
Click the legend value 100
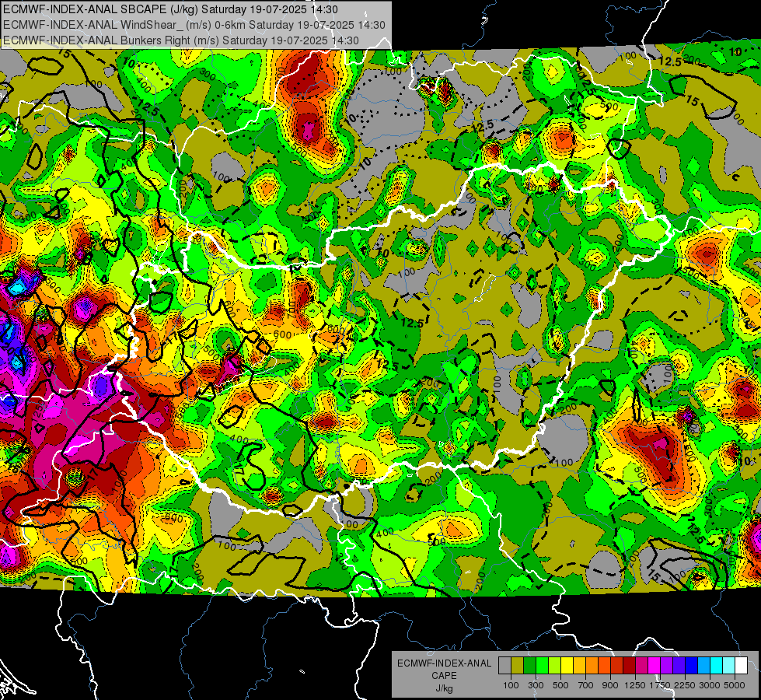click(x=511, y=685)
